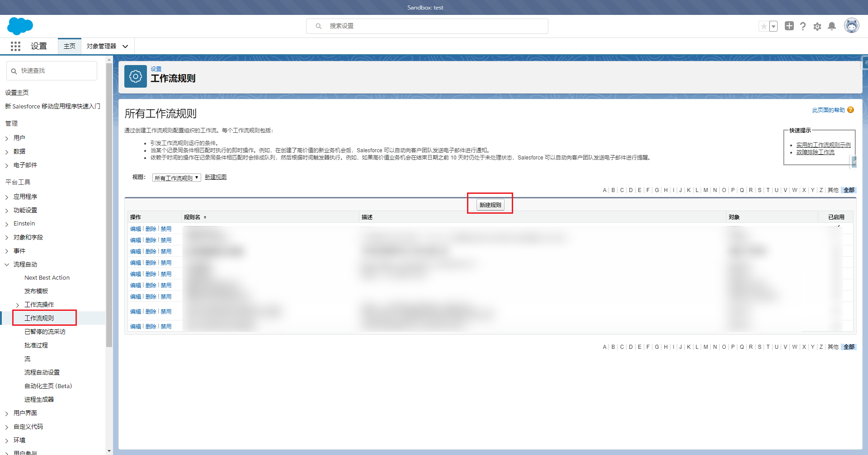Select 全部 in the bottom alphabet bar
Image resolution: width=868 pixels, height=455 pixels.
[x=849, y=347]
